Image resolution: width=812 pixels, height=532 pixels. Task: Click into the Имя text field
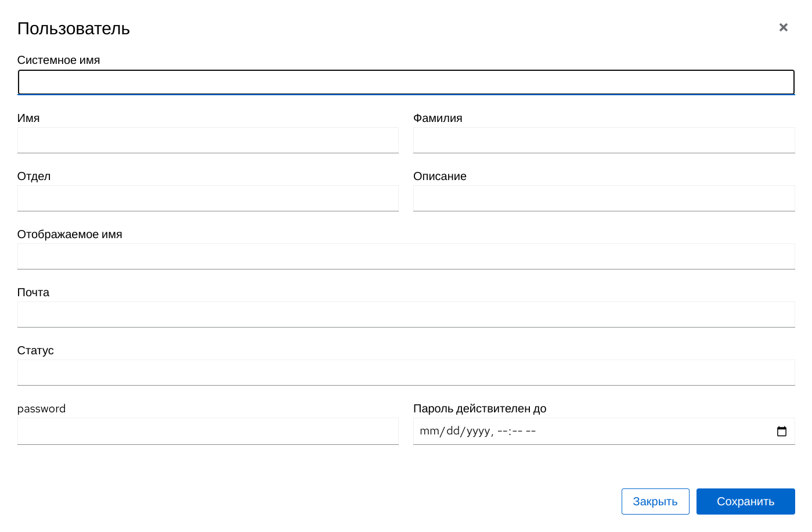pyautogui.click(x=208, y=141)
